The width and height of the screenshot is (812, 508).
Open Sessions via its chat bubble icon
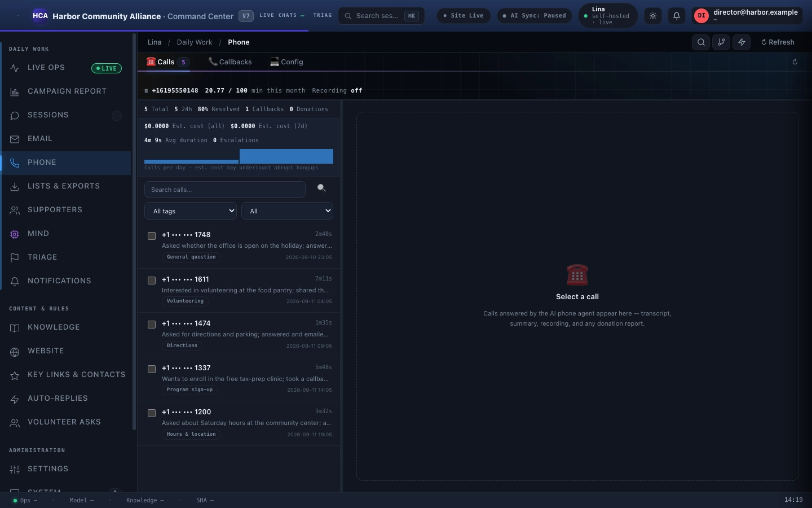click(15, 115)
